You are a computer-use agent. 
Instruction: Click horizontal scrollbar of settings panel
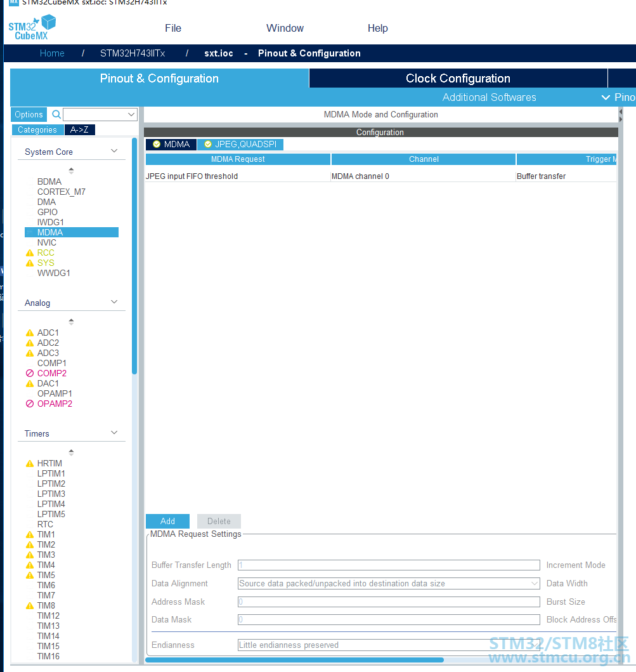(295, 660)
